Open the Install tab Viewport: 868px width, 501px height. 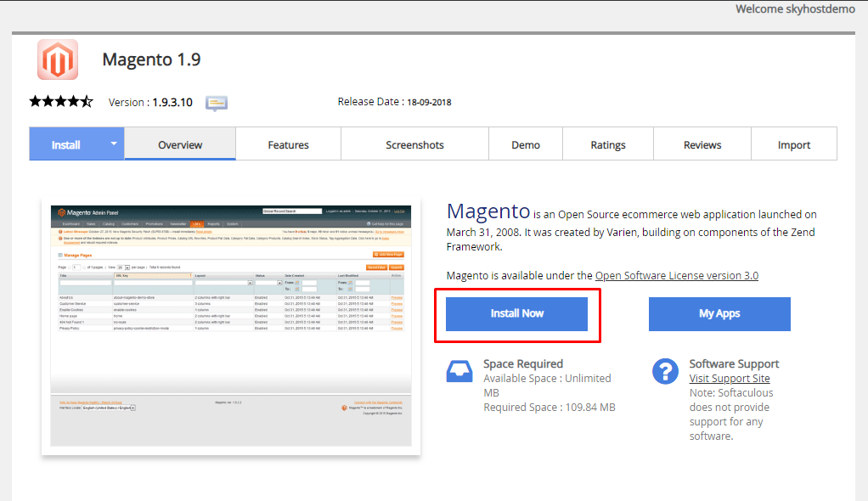[66, 144]
